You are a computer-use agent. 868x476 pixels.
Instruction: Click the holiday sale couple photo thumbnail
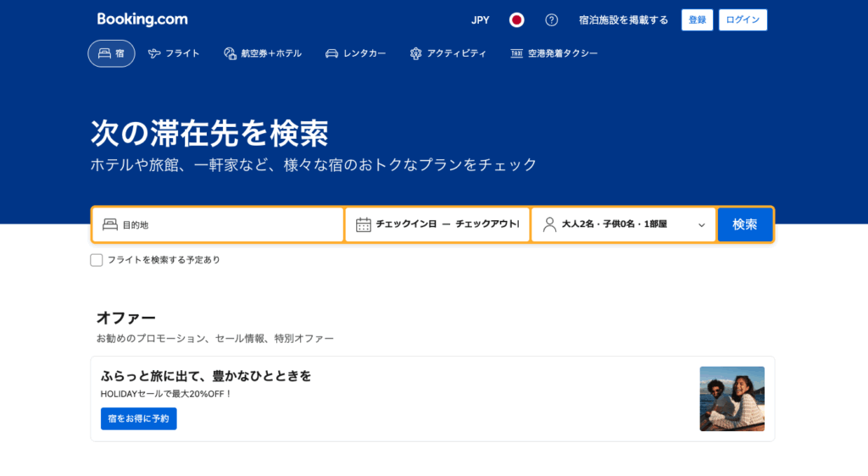click(x=732, y=399)
